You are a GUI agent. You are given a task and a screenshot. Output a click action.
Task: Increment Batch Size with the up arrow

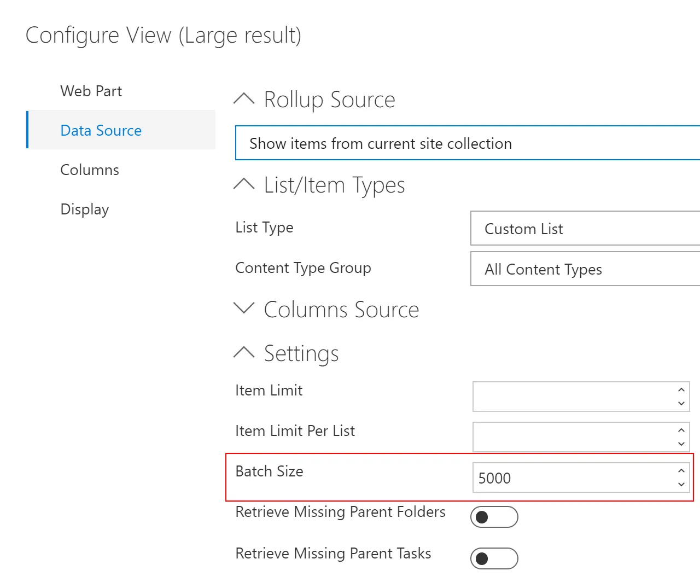681,470
